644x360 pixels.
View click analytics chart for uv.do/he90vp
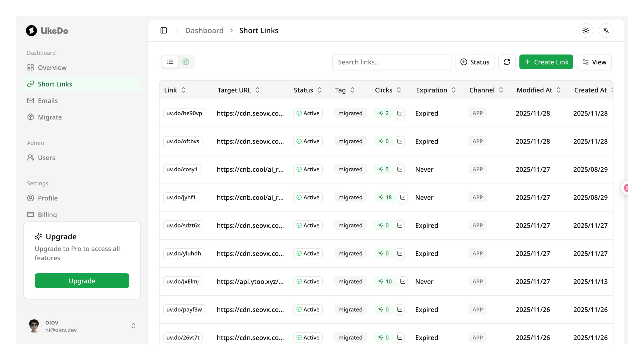coord(400,113)
